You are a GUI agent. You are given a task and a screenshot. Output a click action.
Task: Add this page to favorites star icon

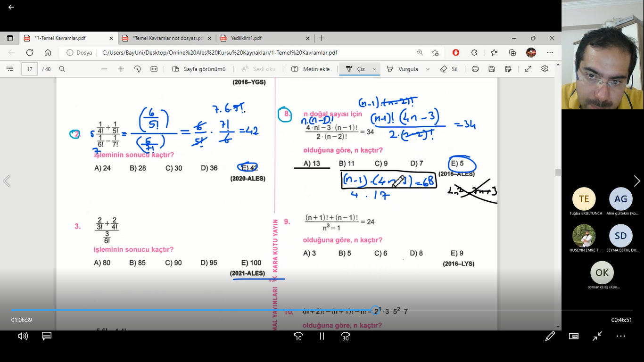(x=435, y=53)
